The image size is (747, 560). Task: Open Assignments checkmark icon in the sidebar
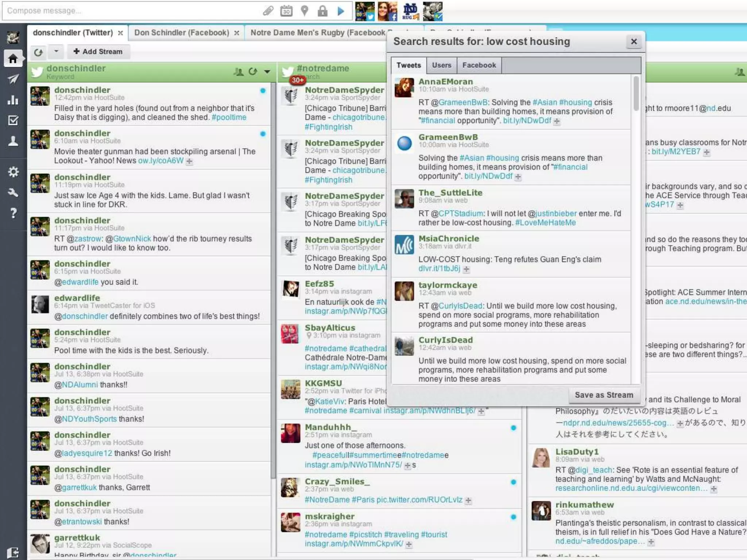(x=13, y=120)
